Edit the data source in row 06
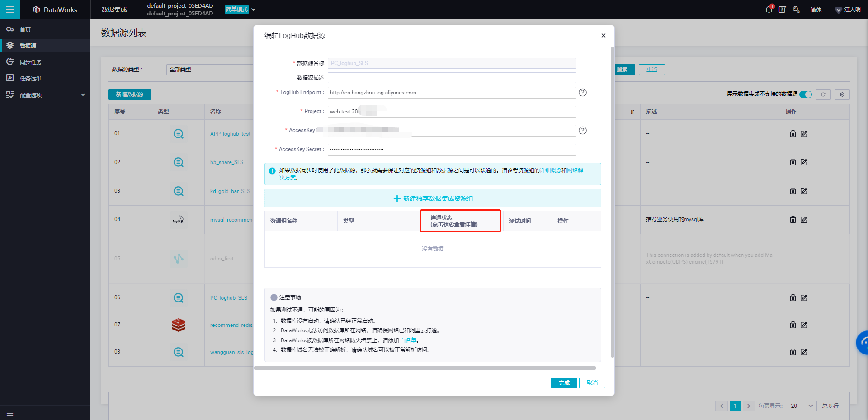868x420 pixels. coord(804,298)
